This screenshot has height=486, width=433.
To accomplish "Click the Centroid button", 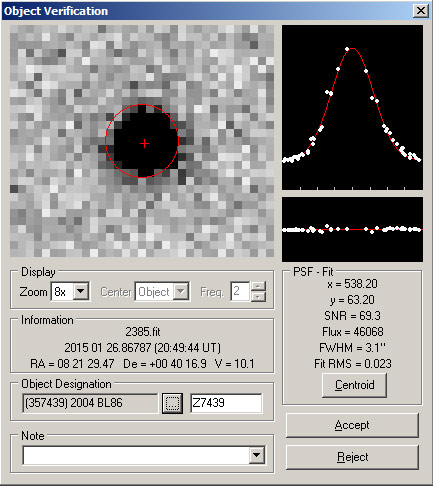I will [354, 385].
